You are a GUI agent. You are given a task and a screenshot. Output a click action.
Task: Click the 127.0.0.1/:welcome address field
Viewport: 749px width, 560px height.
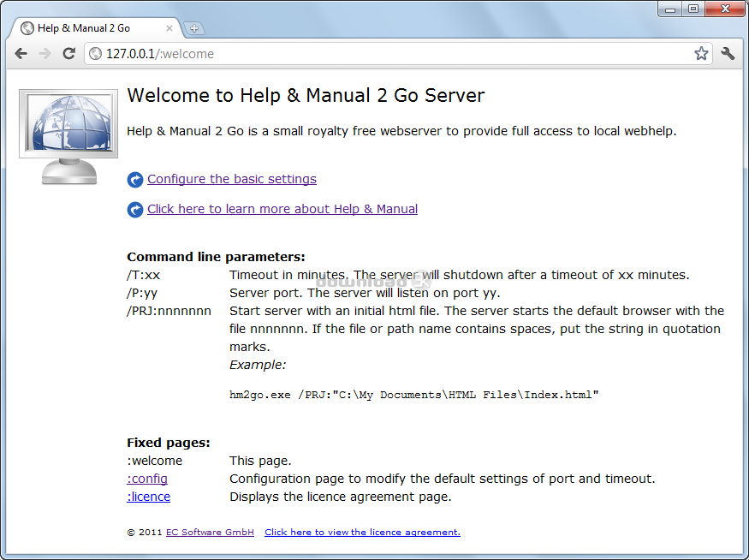coord(397,53)
